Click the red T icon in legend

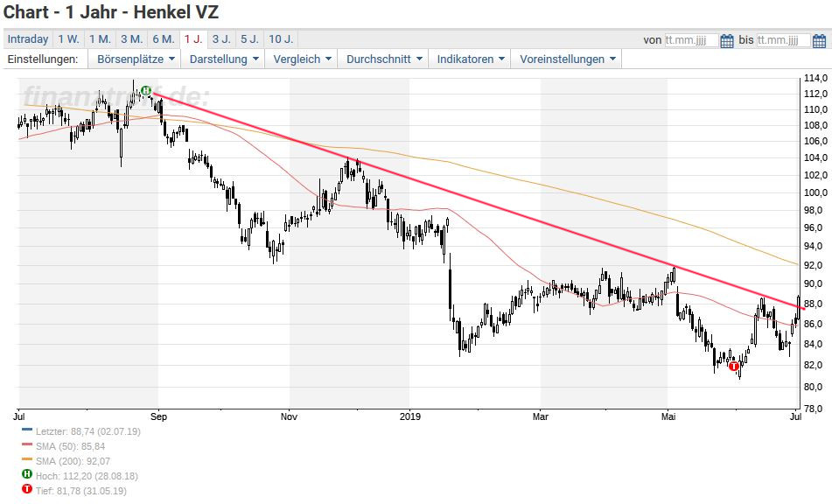27,489
